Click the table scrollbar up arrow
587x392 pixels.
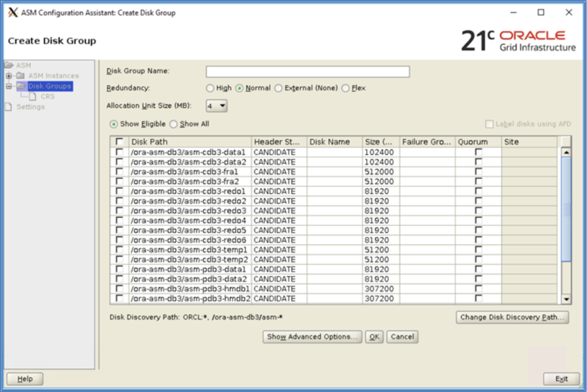point(566,152)
